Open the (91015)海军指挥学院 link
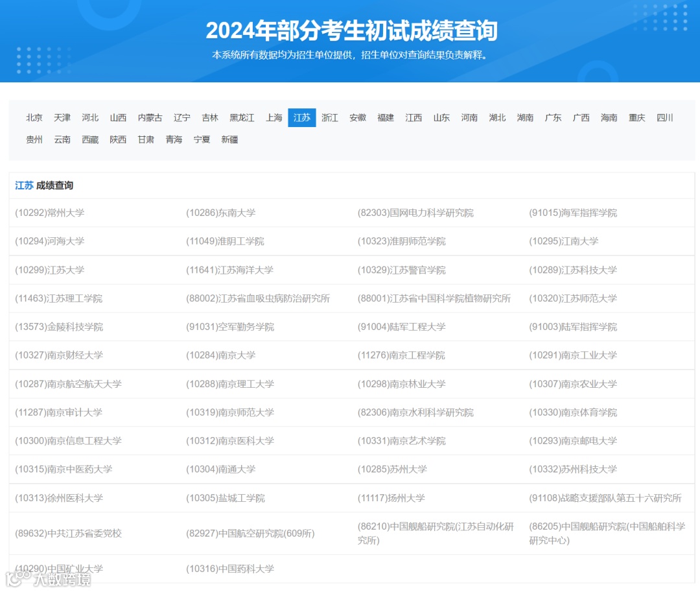This screenshot has width=700, height=592. [x=573, y=213]
